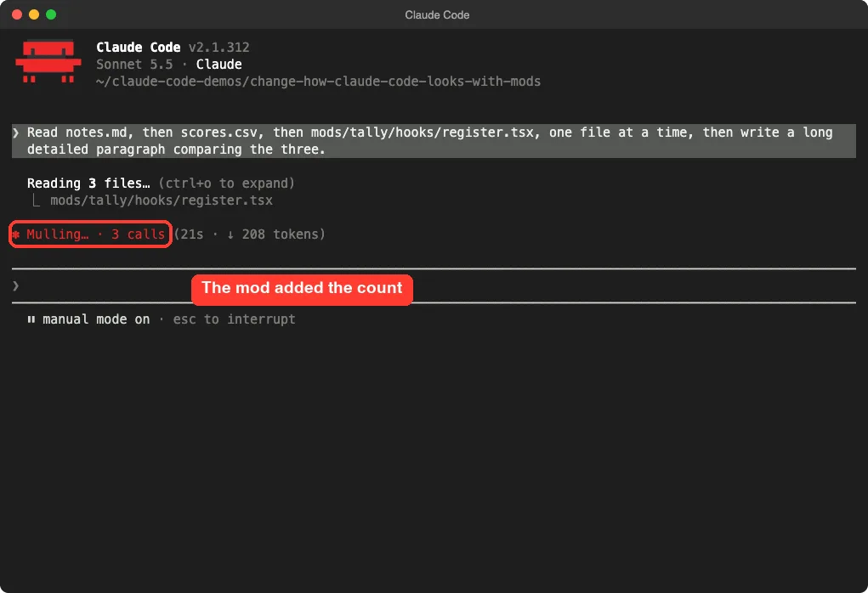Screen dimensions: 868x593
Task: Click the spinning asterisk beside Mulling
Action: [x=16, y=234]
